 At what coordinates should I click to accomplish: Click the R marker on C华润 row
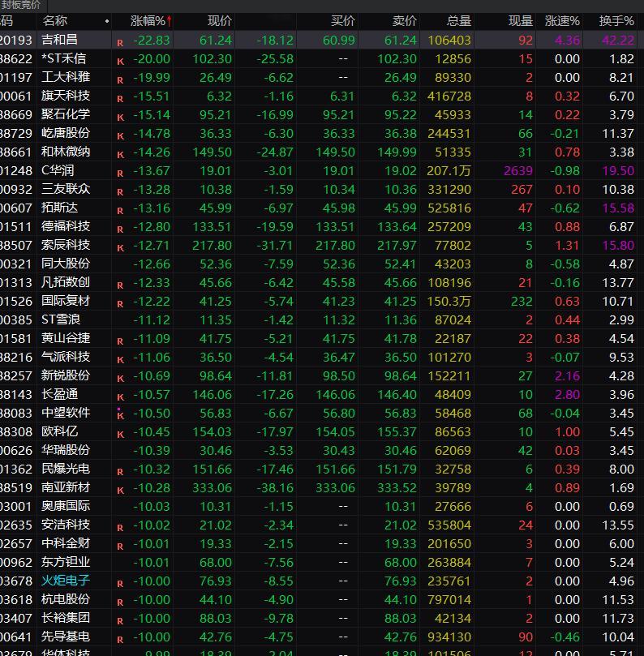pos(120,174)
